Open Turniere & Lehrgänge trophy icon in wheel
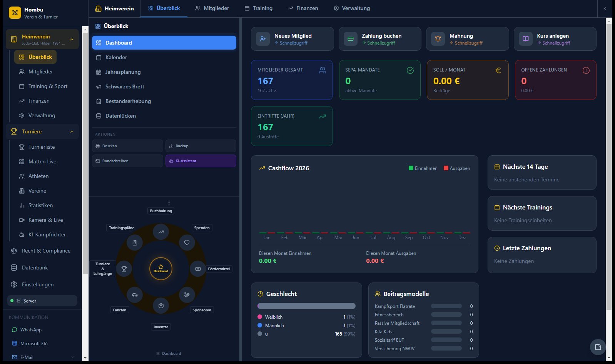The height and width of the screenshot is (364, 615). tap(124, 269)
